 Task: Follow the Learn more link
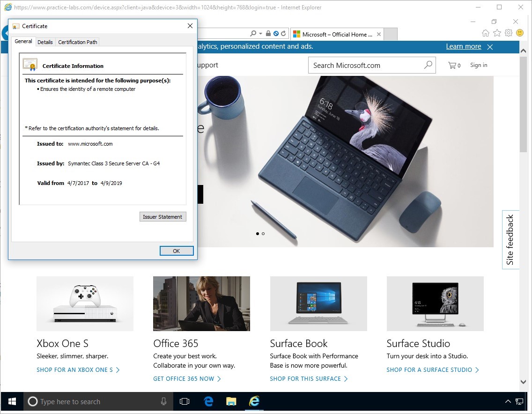click(463, 46)
